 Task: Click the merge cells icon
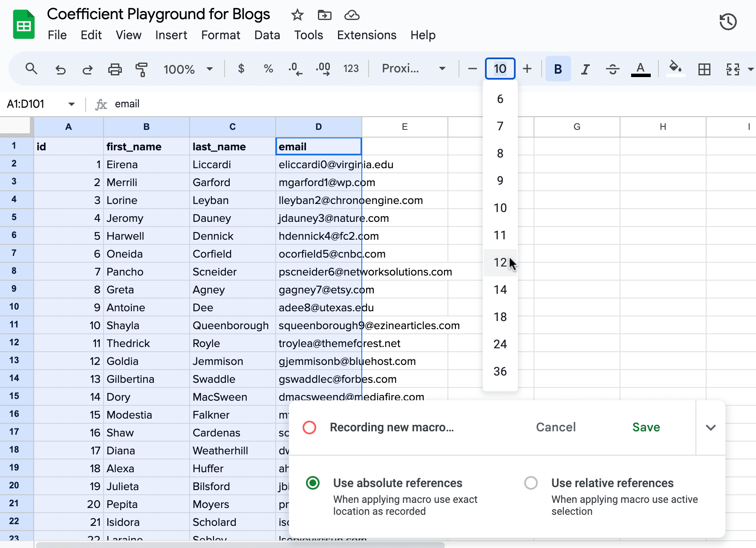pyautogui.click(x=733, y=69)
